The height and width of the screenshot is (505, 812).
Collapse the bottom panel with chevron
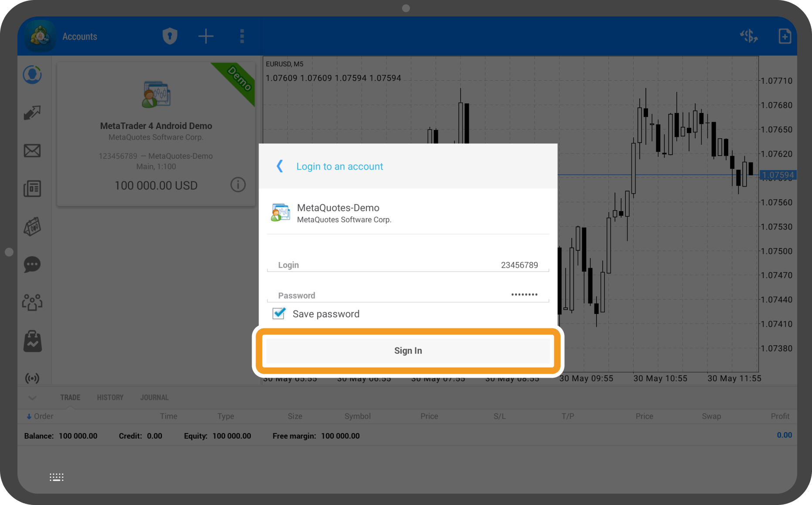(32, 397)
